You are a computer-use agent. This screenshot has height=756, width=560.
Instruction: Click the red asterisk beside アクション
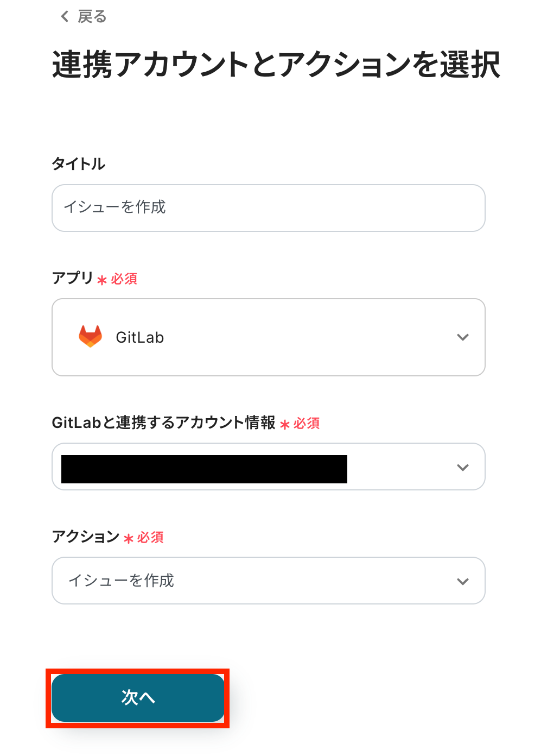coord(129,539)
